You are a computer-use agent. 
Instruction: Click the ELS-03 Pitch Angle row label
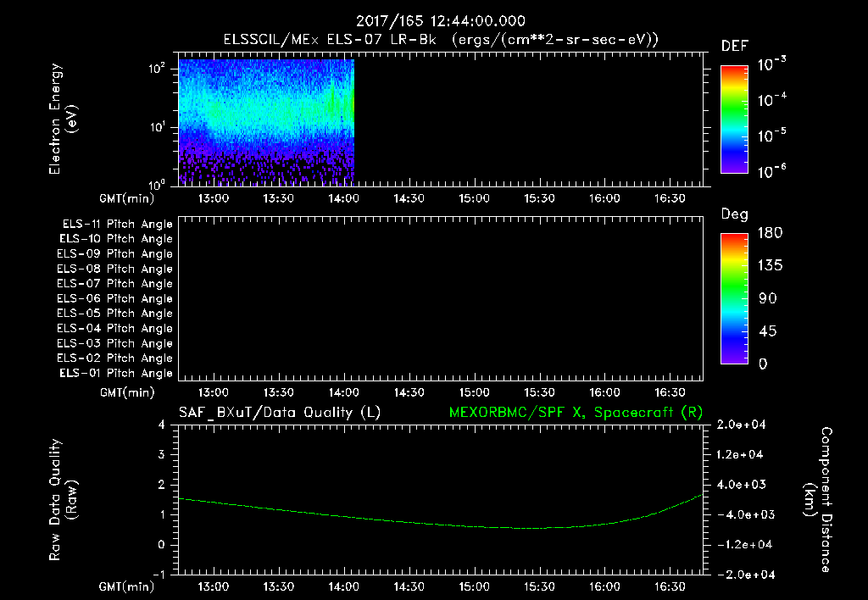(x=114, y=344)
